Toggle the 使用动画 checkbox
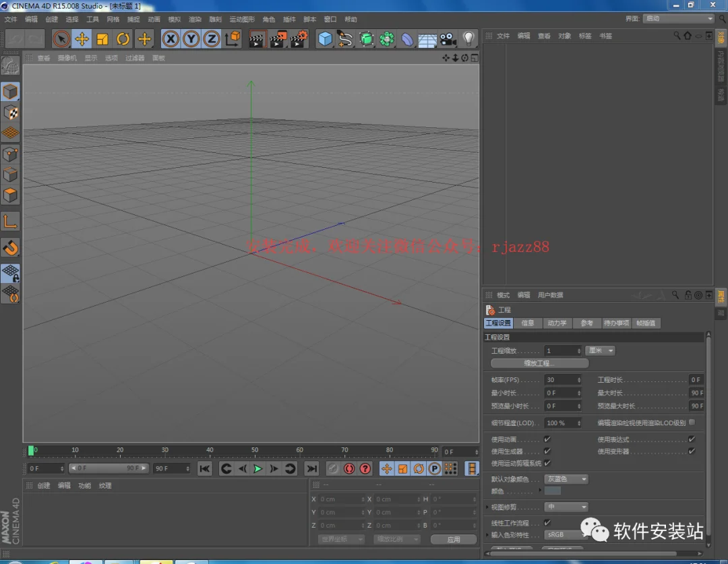 tap(547, 439)
